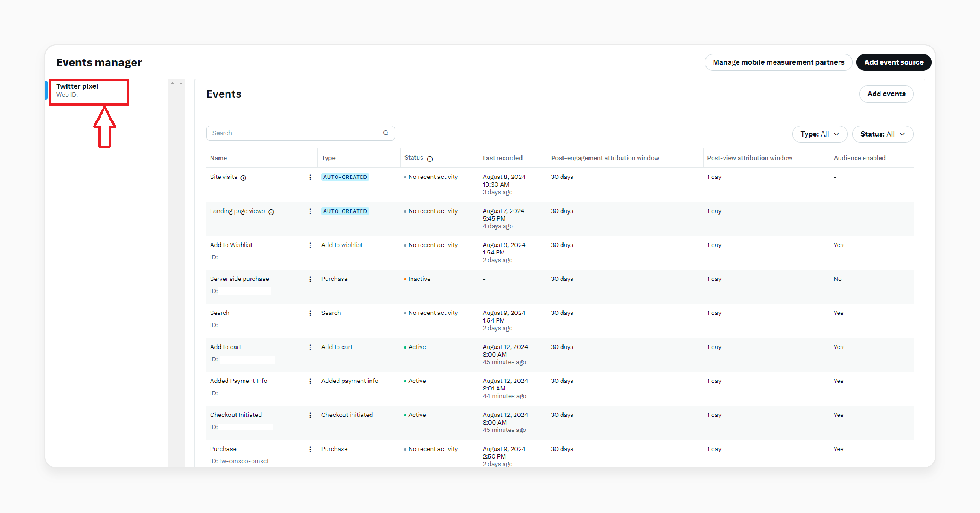The width and height of the screenshot is (980, 513).
Task: Click the August 7, 2024 5:45 PM timestamp
Action: point(503,215)
